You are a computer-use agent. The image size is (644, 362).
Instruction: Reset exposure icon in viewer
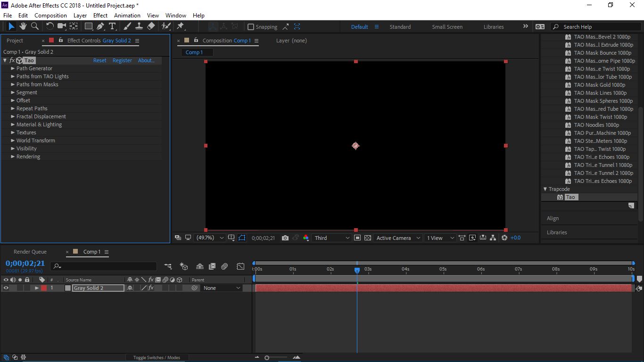(x=504, y=238)
